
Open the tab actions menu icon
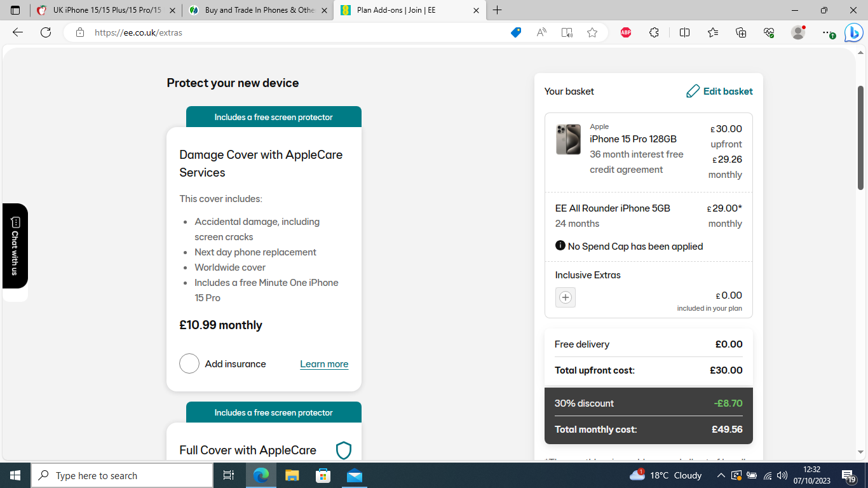[x=15, y=10]
